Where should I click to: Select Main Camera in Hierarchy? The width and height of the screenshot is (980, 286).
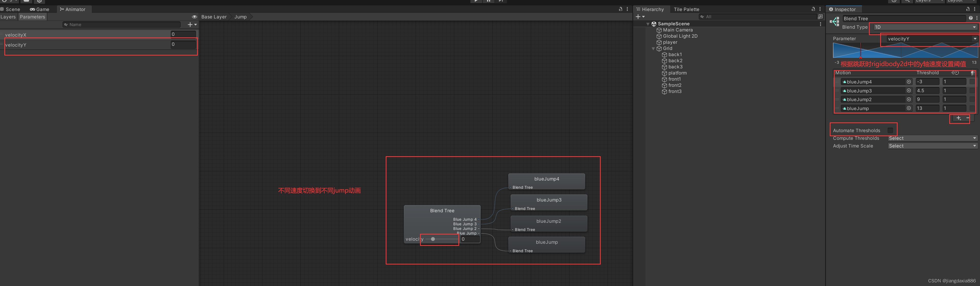[x=678, y=30]
